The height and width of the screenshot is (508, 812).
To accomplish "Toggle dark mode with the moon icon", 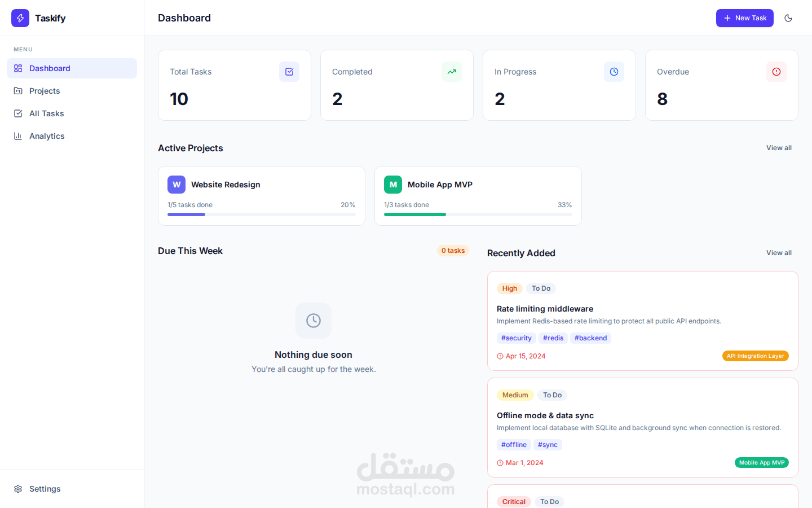I will click(788, 18).
